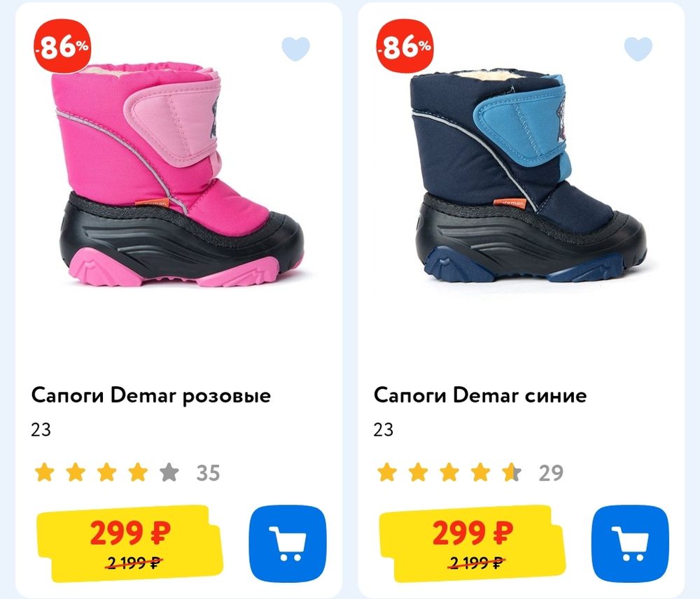
Task: Open 'Сапоги Demar синие' product title
Action: pos(480,395)
